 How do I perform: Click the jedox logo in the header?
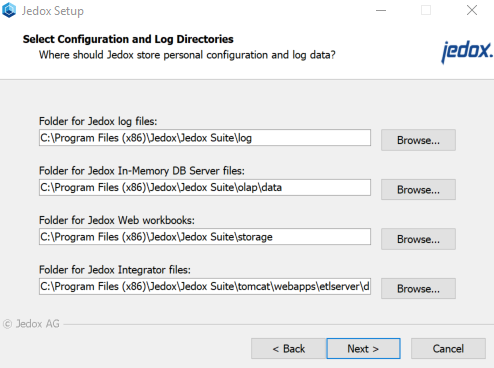point(467,52)
